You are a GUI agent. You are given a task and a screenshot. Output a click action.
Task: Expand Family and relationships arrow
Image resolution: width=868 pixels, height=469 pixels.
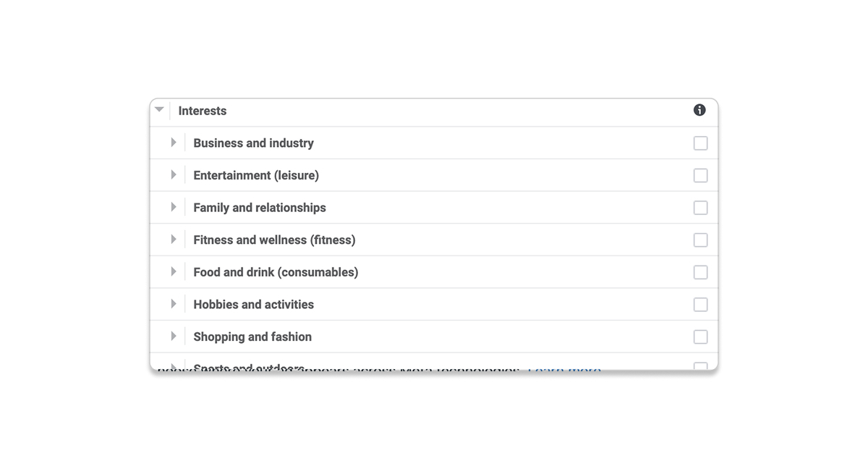pyautogui.click(x=174, y=207)
